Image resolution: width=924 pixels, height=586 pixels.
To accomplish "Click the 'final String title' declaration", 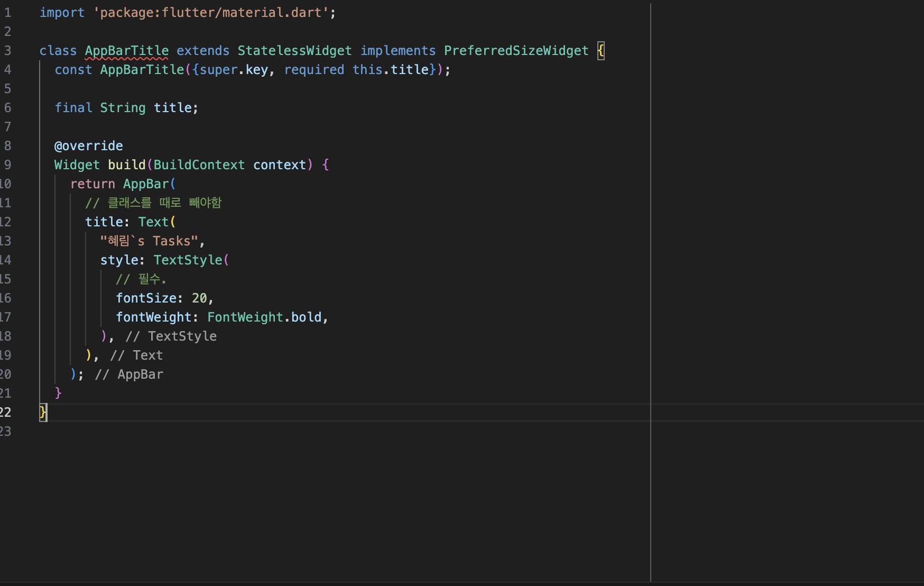I will point(126,108).
